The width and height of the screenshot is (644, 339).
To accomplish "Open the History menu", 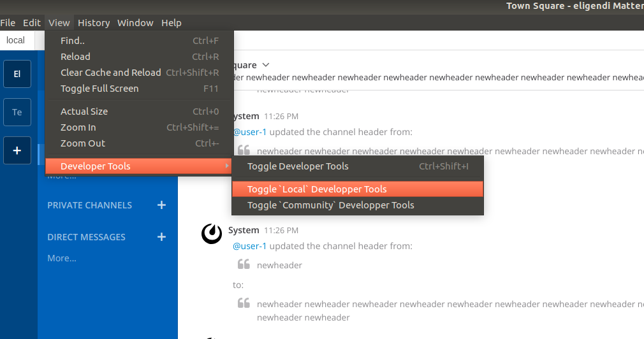I will tap(94, 23).
